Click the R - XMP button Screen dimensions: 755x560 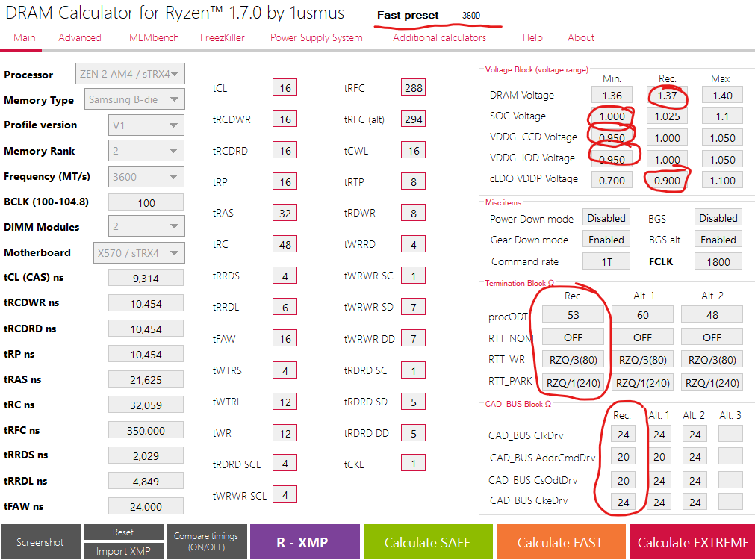(x=304, y=541)
